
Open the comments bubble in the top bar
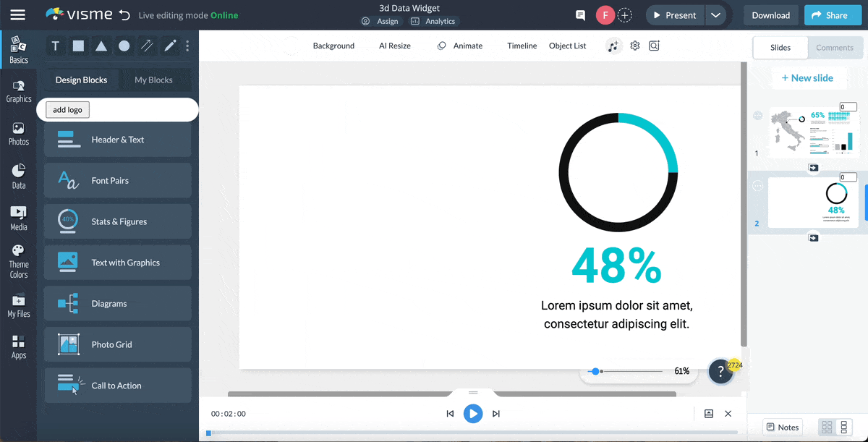point(579,14)
